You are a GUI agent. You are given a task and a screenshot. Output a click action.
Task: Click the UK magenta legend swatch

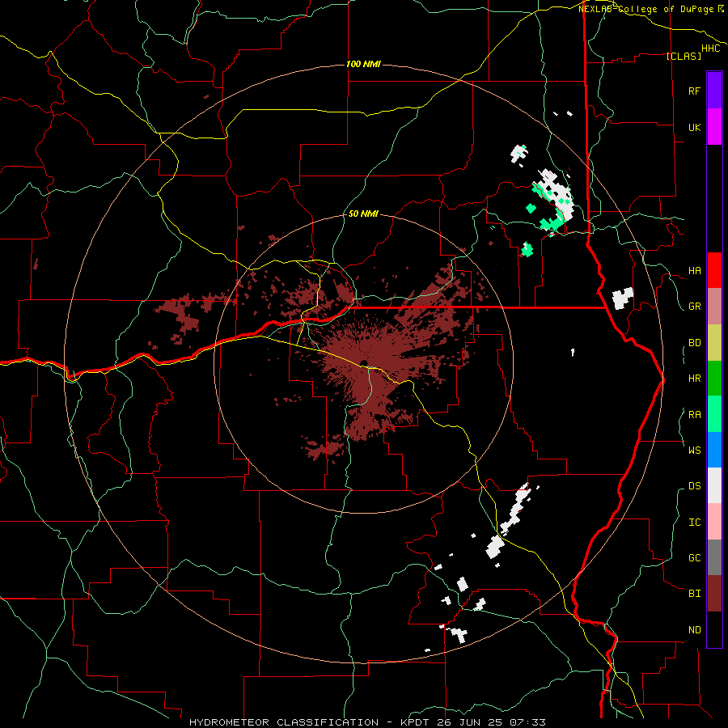pos(714,127)
